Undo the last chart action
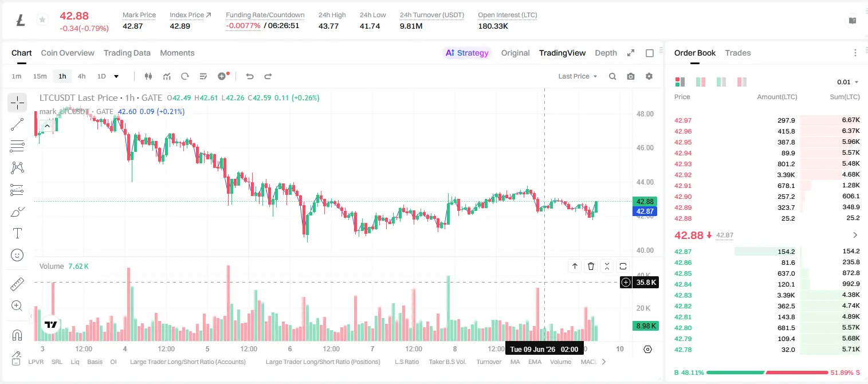This screenshot has width=868, height=384. pos(249,76)
